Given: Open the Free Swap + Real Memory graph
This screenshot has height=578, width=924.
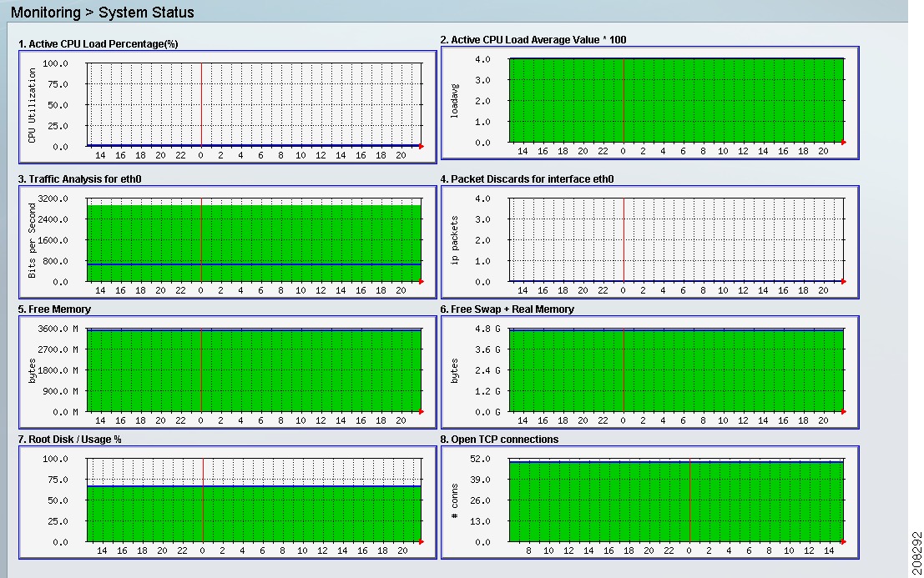Looking at the screenshot, I should click(x=650, y=372).
